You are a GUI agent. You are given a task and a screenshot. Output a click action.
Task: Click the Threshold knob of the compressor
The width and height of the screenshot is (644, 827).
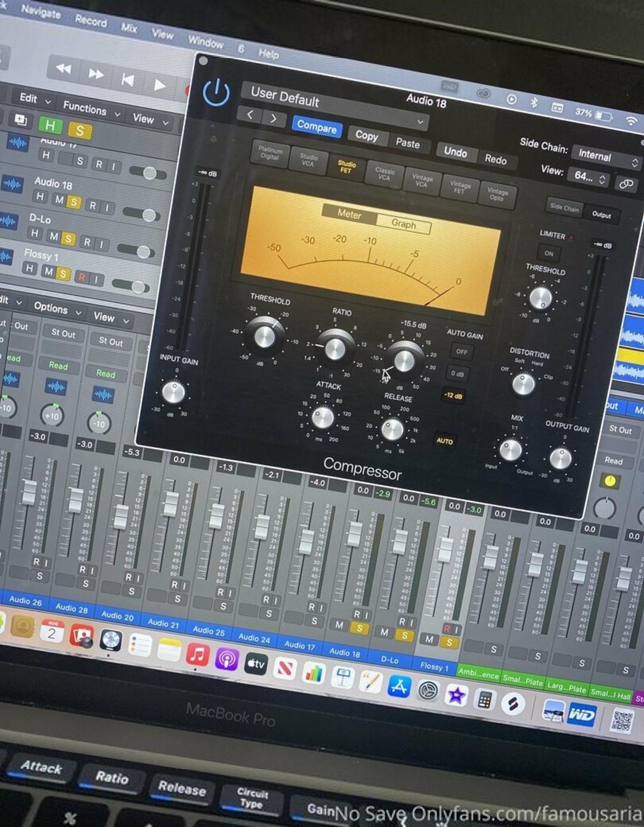[x=264, y=336]
